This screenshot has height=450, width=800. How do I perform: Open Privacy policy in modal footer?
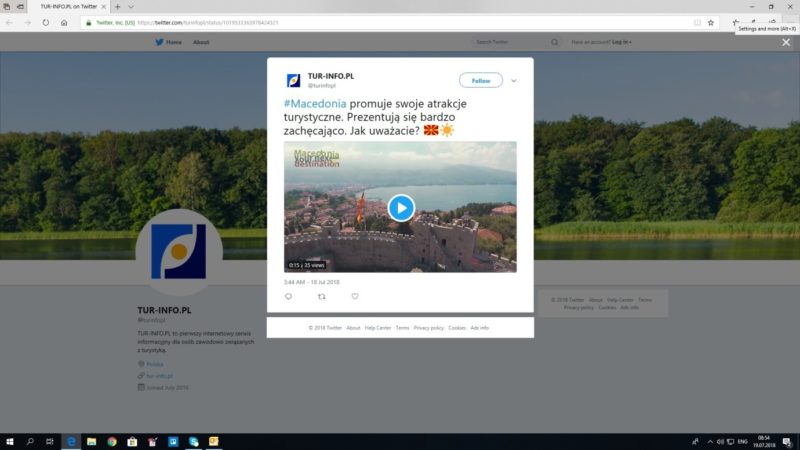[x=429, y=328]
